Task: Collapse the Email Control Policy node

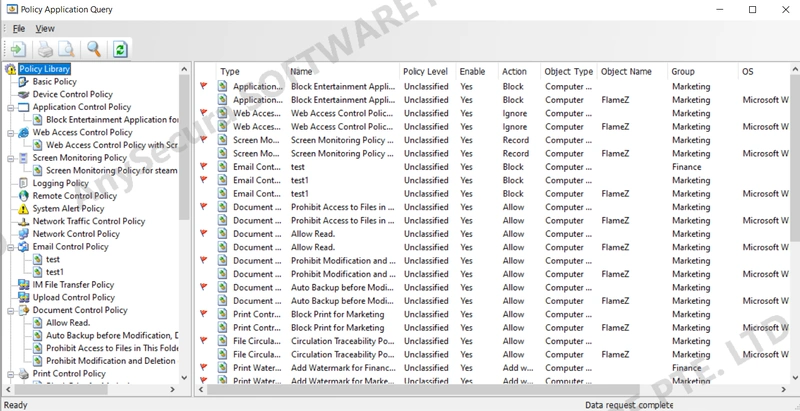Action: (x=11, y=247)
